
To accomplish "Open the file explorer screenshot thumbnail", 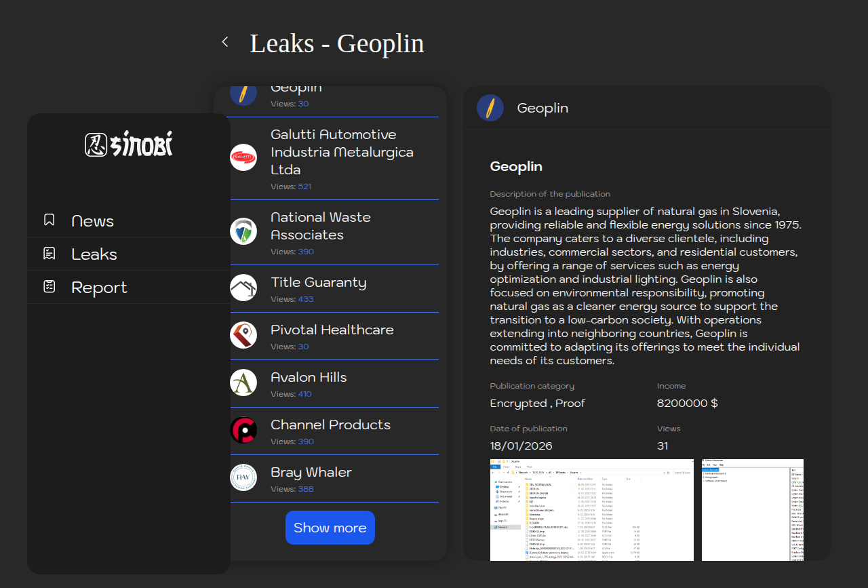I will pyautogui.click(x=591, y=510).
